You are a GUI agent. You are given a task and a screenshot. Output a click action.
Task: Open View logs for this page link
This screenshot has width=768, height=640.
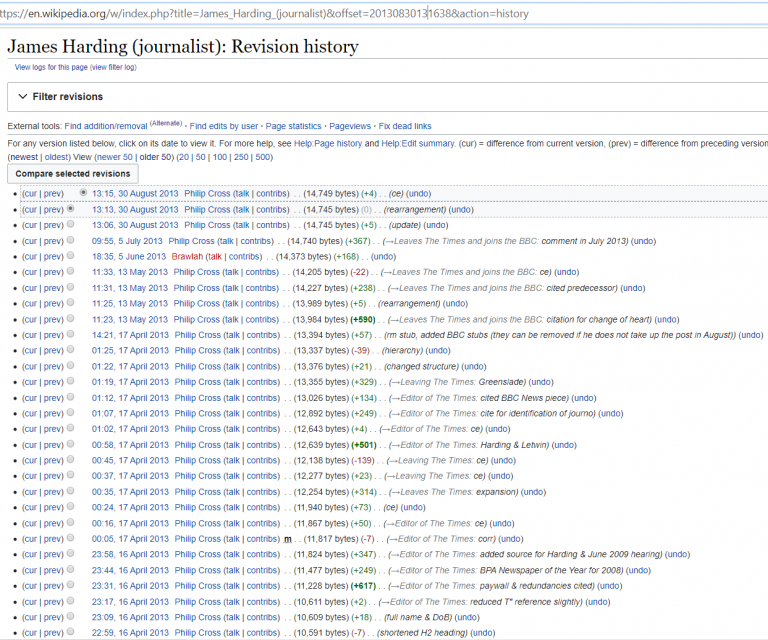51,67
